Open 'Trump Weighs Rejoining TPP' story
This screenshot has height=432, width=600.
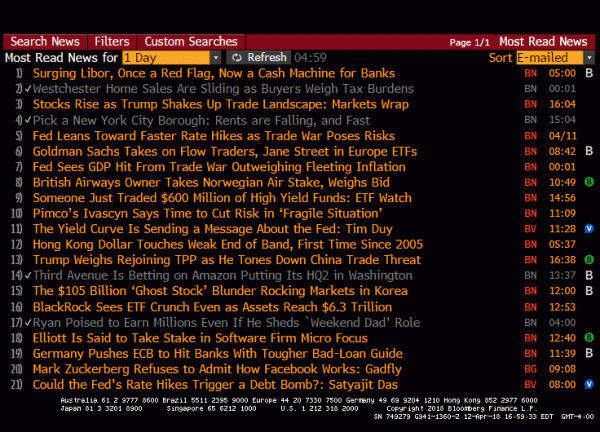(x=227, y=260)
